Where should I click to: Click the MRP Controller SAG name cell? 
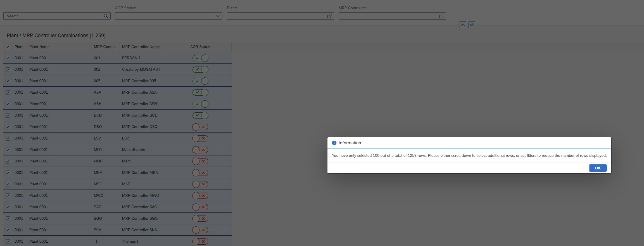140,207
